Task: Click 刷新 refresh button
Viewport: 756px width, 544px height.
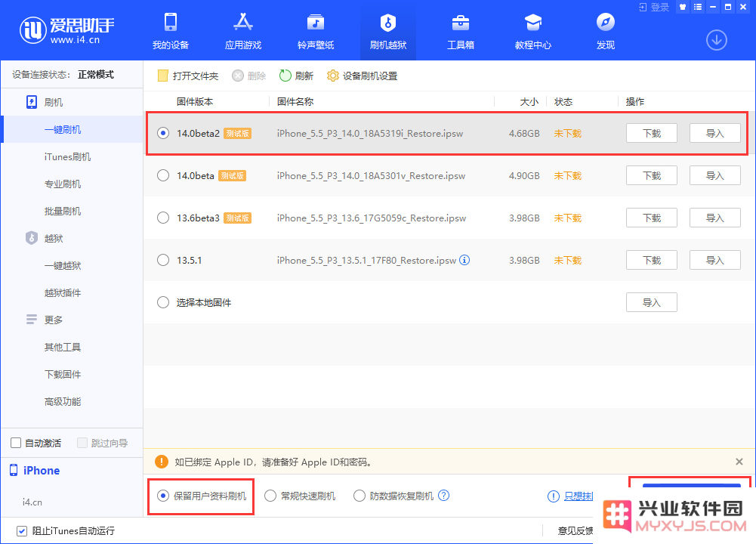Action: (x=297, y=76)
